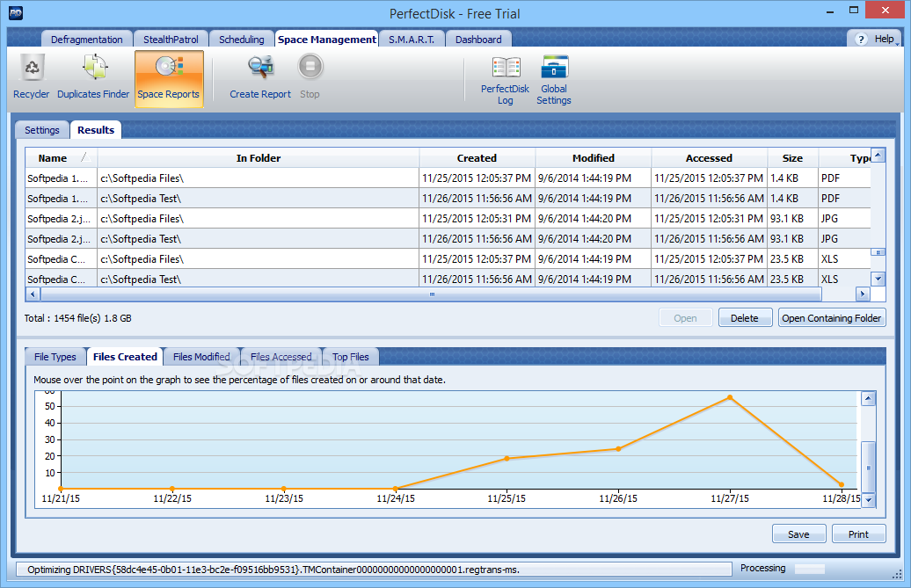Click the file list scroll-right arrow
The image size is (911, 588).
863,294
